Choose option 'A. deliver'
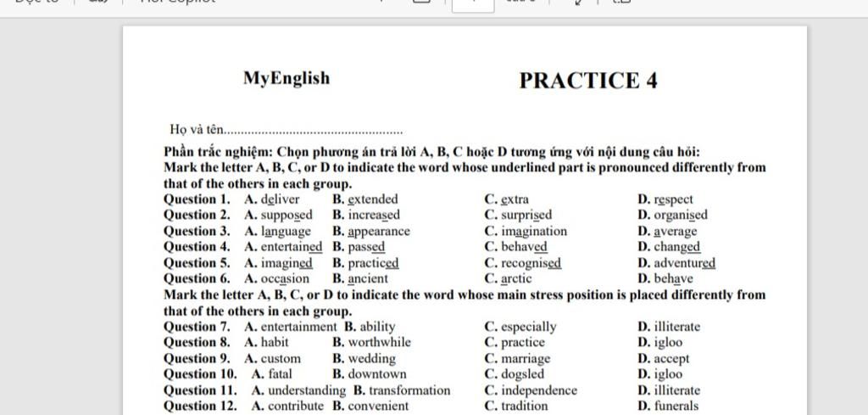This screenshot has height=415, width=868. click(272, 199)
